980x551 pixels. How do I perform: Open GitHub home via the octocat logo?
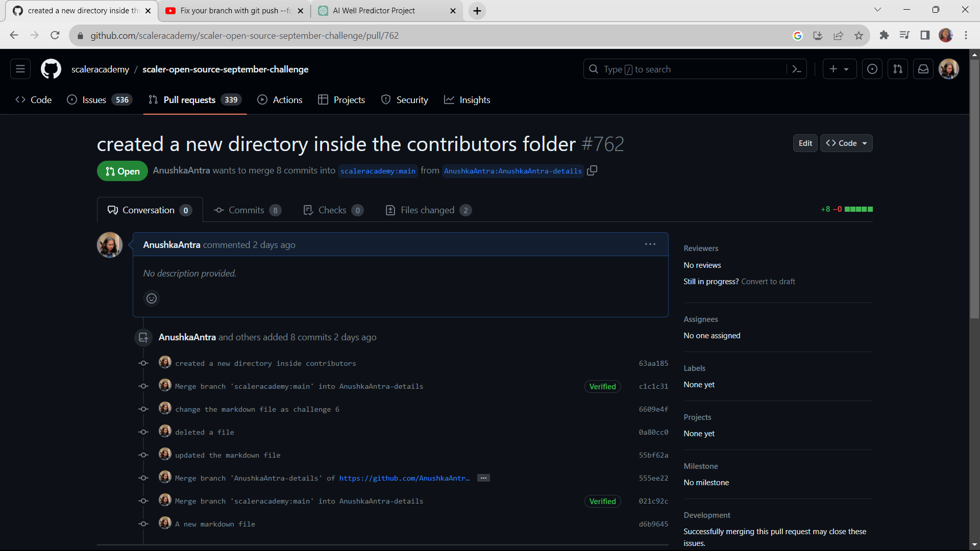tap(51, 69)
